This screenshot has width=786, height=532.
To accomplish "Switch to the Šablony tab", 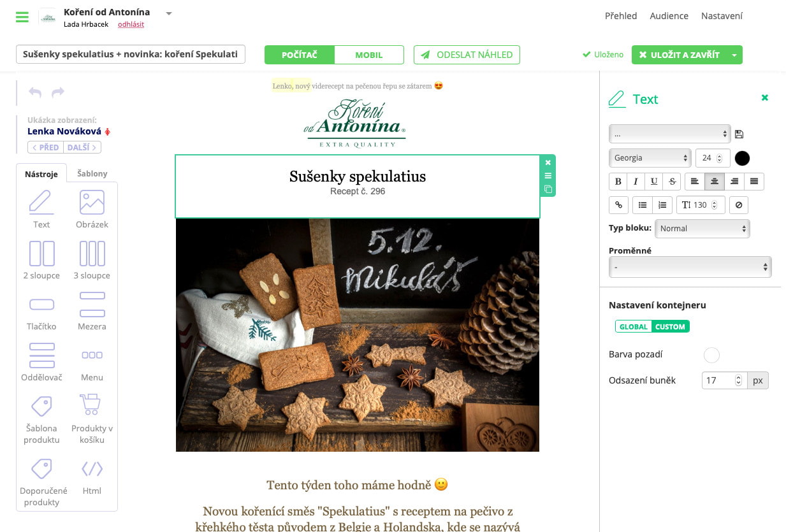I will 92,173.
